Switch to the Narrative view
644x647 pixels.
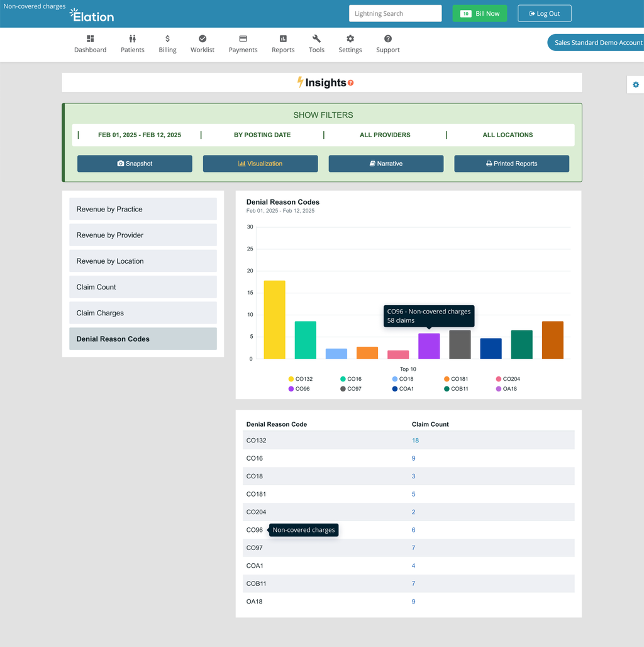(386, 164)
